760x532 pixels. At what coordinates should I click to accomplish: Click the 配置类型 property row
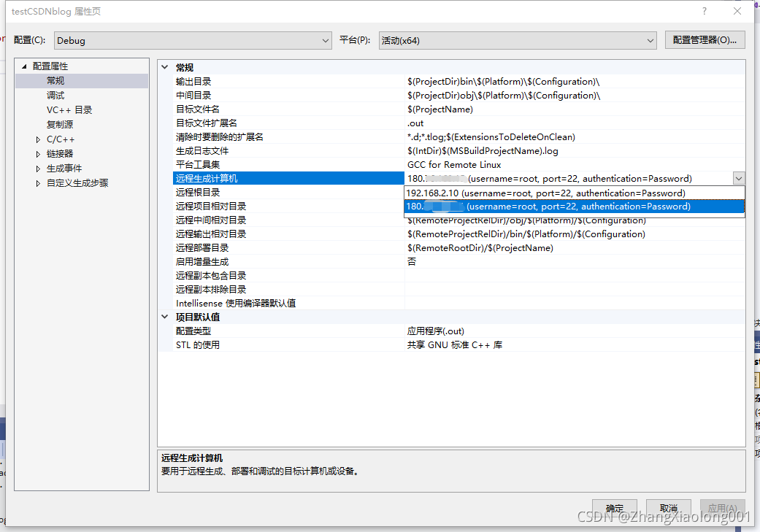coord(459,331)
